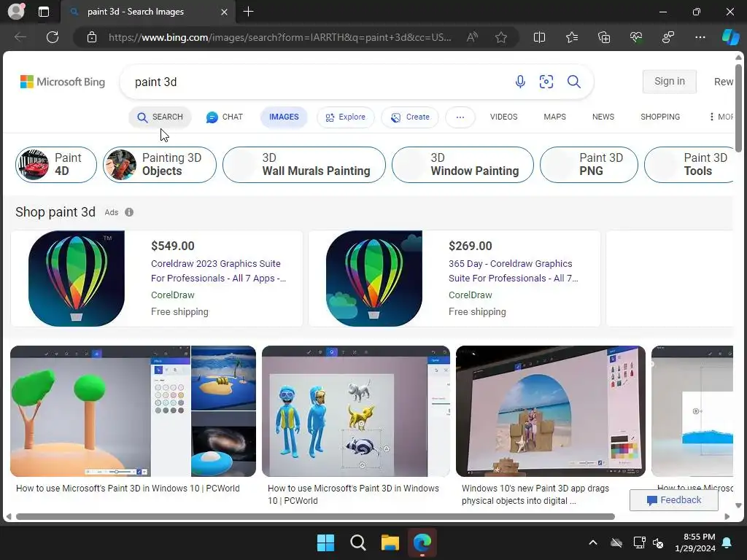Add this page to favorites star
This screenshot has height=560, width=747.
(500, 37)
